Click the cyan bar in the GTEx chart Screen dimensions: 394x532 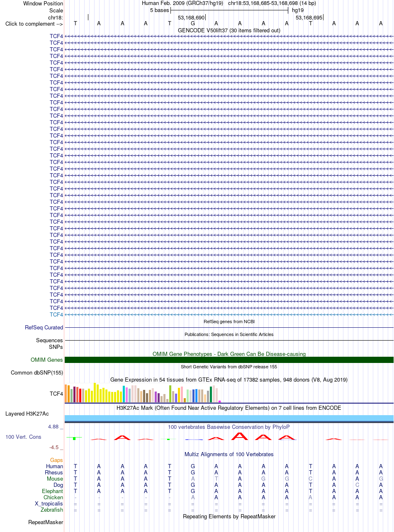pos(124,394)
